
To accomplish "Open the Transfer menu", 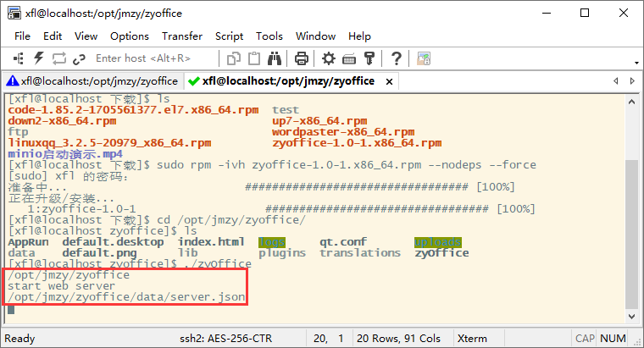I will 182,36.
